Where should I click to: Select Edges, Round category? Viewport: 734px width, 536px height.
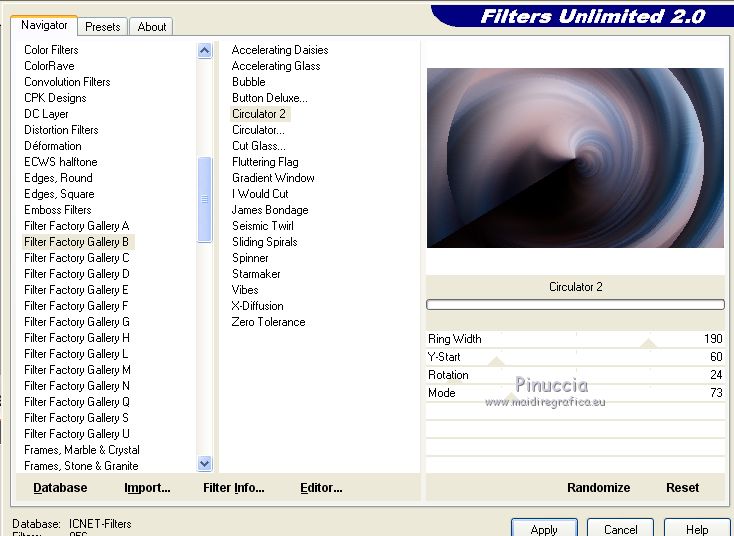(x=58, y=177)
